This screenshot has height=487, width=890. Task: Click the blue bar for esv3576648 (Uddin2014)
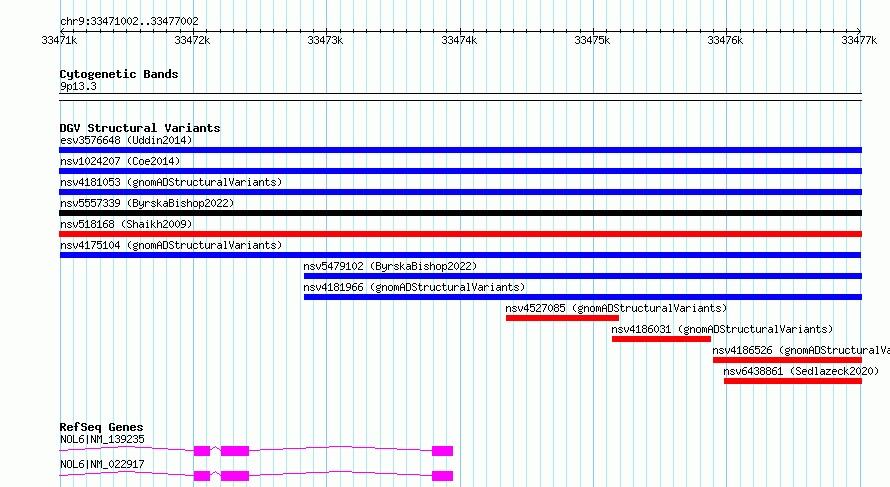tap(460, 150)
